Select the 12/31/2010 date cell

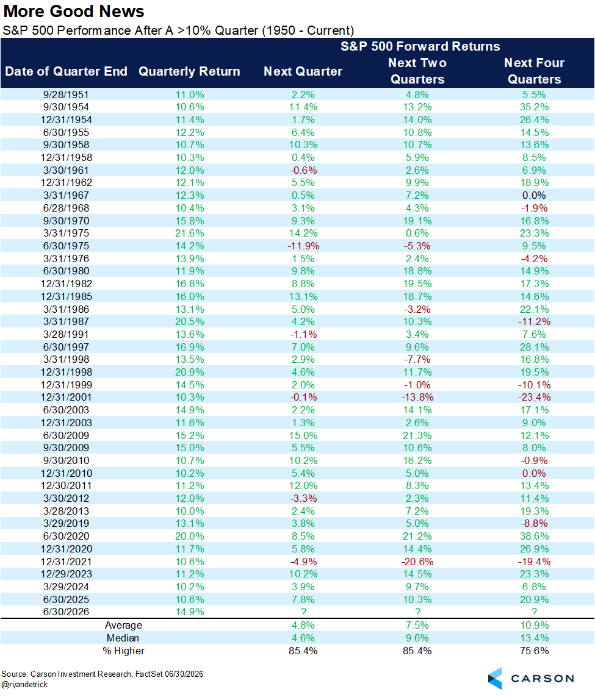pyautogui.click(x=66, y=473)
